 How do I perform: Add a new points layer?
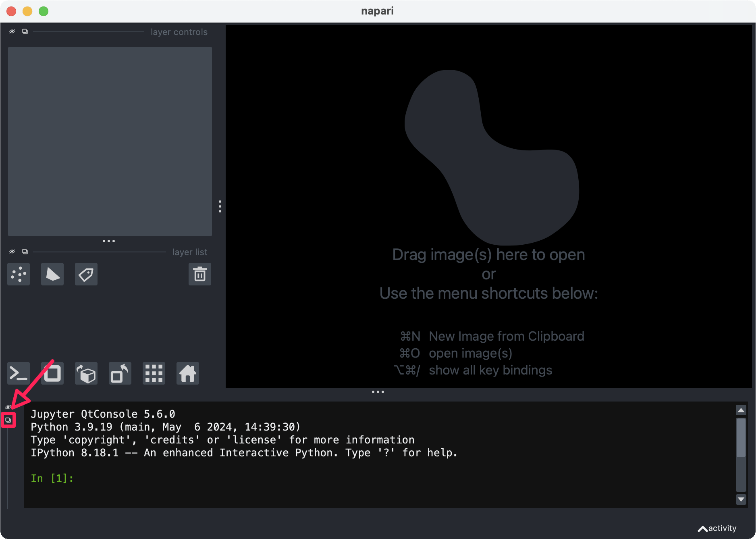[19, 275]
